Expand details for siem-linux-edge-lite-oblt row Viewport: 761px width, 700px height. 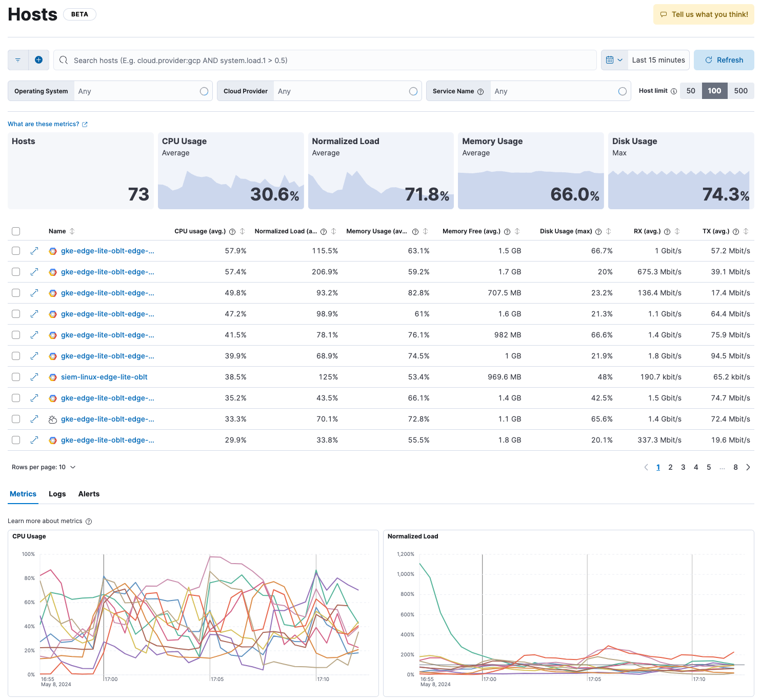34,377
